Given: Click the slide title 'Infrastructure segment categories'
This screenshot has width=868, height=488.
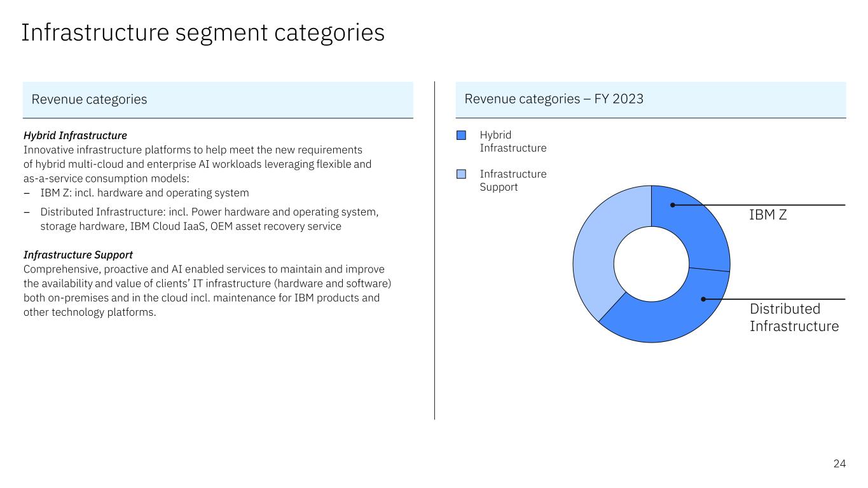Looking at the screenshot, I should tap(203, 33).
